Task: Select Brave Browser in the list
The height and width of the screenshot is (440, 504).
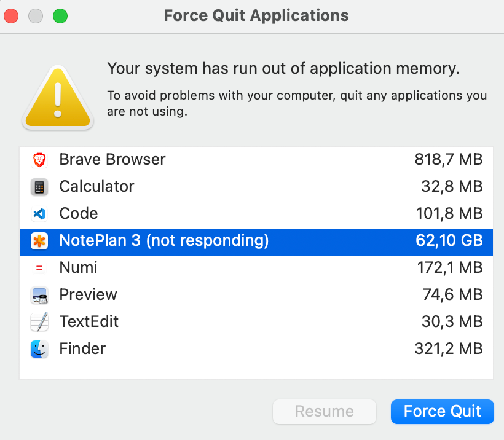Action: tap(256, 160)
